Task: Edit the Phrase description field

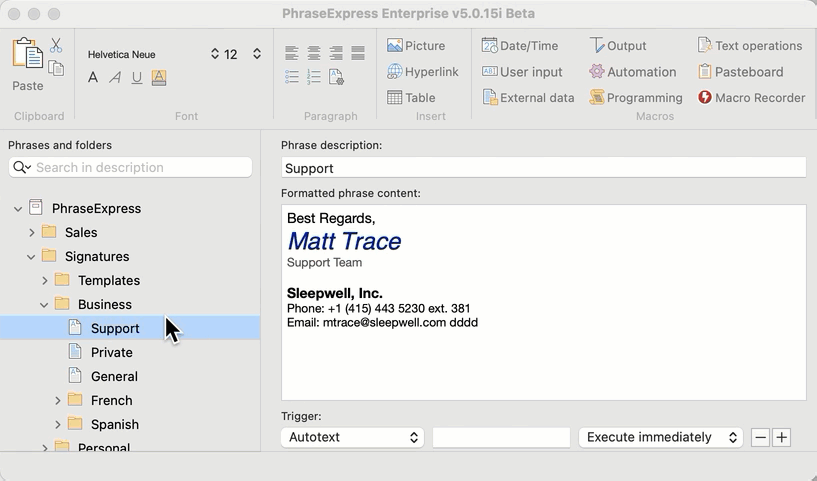Action: coord(543,168)
